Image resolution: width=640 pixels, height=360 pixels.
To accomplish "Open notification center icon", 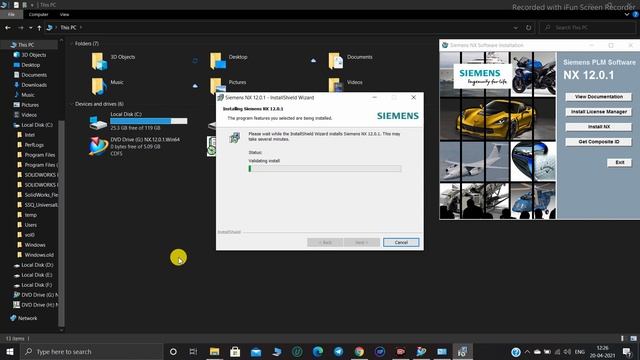I will pos(627,351).
